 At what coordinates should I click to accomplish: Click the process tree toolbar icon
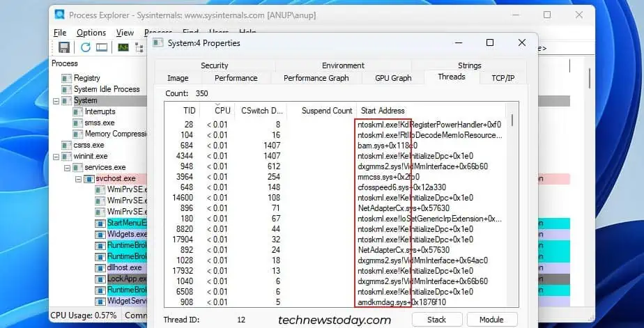(139, 47)
